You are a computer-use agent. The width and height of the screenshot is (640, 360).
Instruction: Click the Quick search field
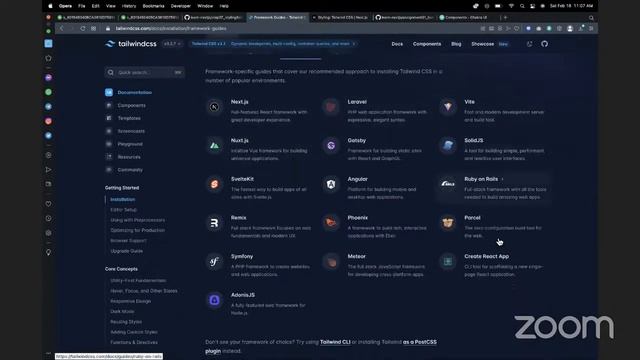point(144,72)
